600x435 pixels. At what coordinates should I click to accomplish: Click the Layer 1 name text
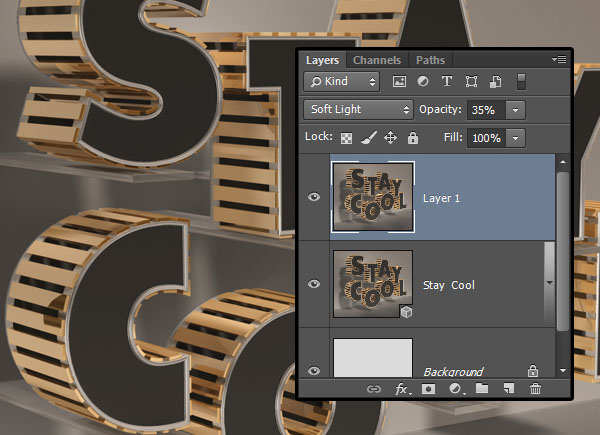(x=441, y=198)
